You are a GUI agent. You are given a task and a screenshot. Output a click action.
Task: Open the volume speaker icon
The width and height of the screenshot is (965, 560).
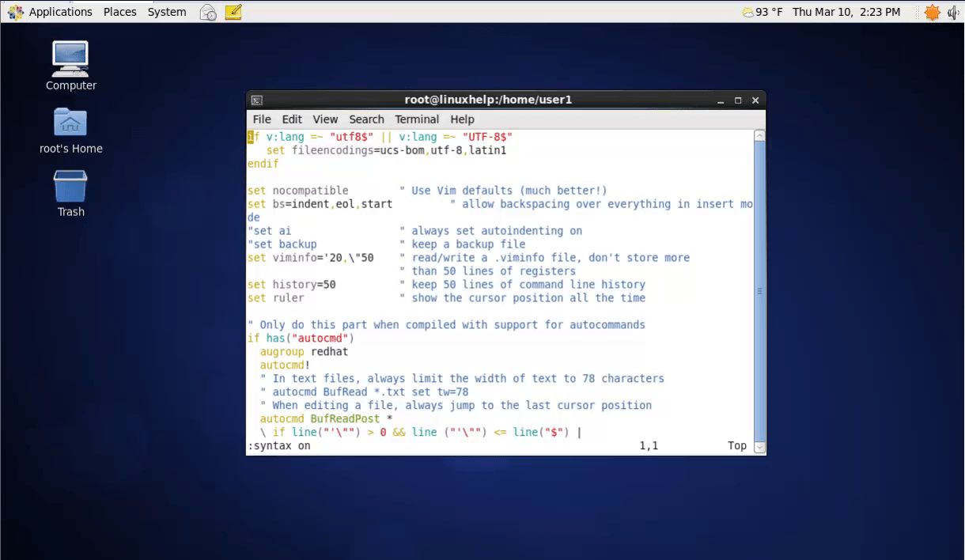(952, 12)
